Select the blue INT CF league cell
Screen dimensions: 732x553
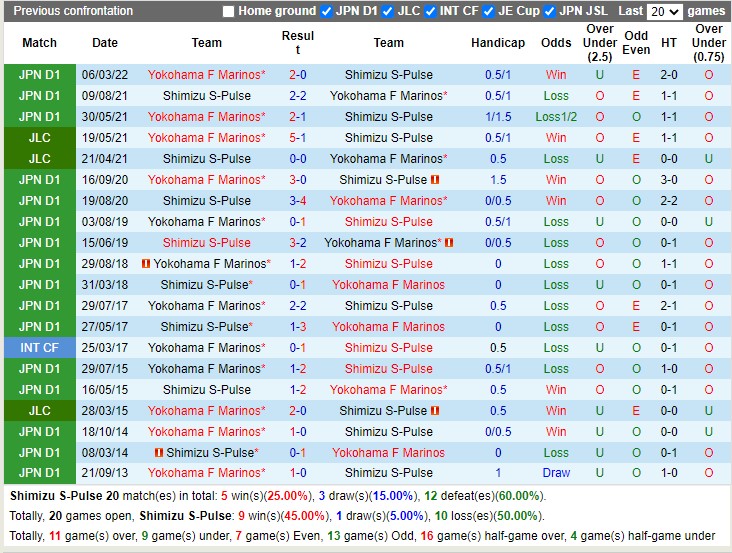[39, 348]
